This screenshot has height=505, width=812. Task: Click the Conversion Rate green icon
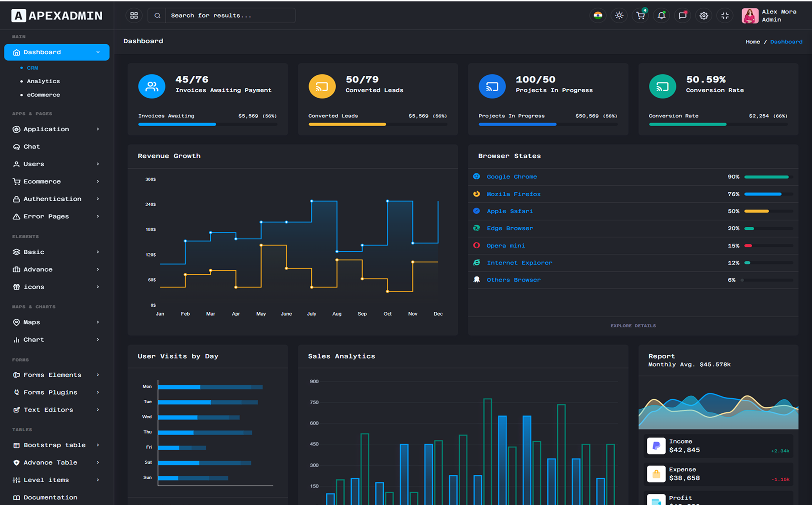(x=662, y=86)
